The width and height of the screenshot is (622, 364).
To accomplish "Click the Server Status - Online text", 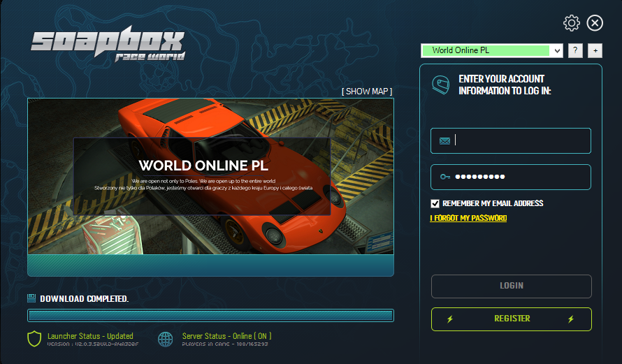I will click(x=227, y=336).
